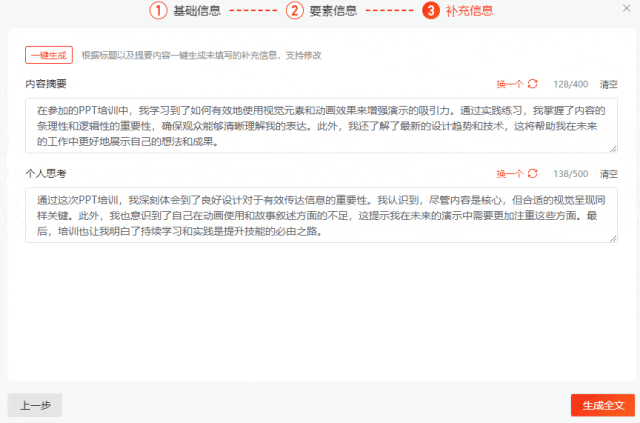The width and height of the screenshot is (640, 423).
Task: Click inside the 内容摘要 text area
Action: point(321,126)
